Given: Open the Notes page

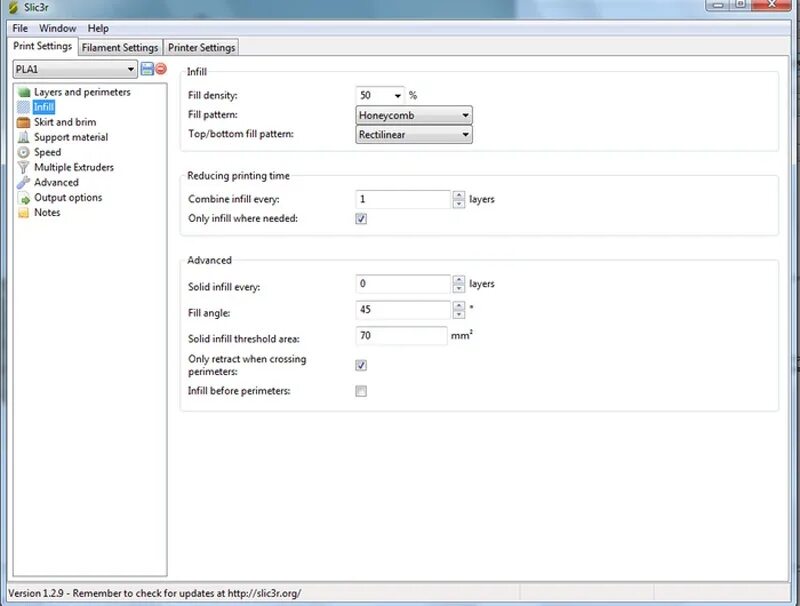Looking at the screenshot, I should [x=47, y=213].
